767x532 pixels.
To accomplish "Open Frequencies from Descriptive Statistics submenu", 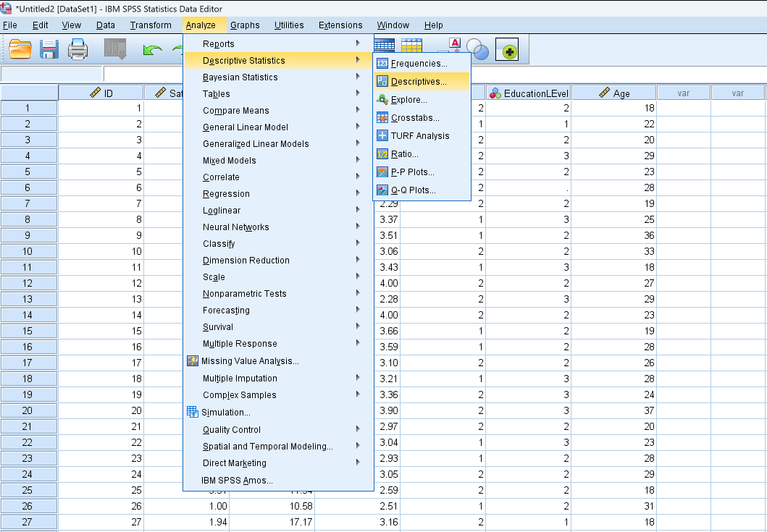I will click(x=419, y=64).
